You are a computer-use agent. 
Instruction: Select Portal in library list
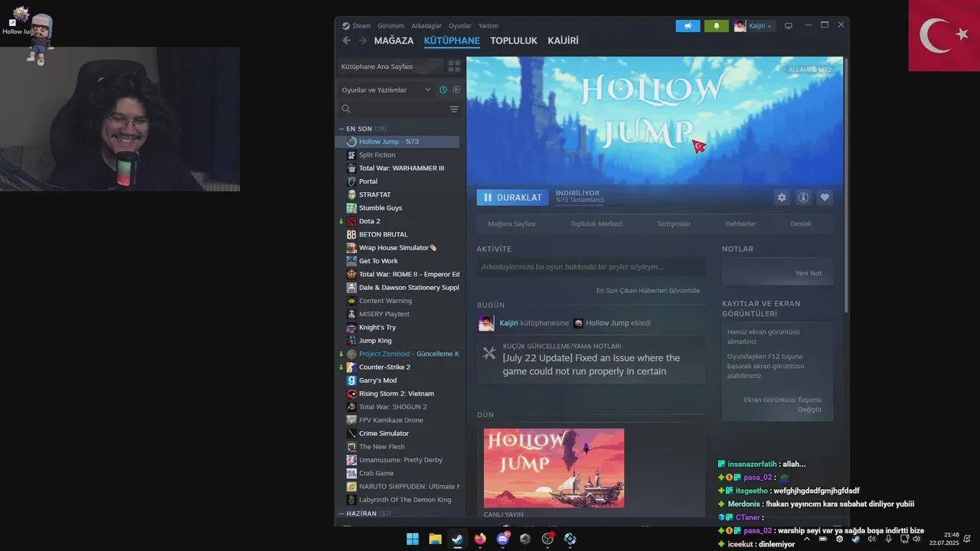tap(399, 181)
